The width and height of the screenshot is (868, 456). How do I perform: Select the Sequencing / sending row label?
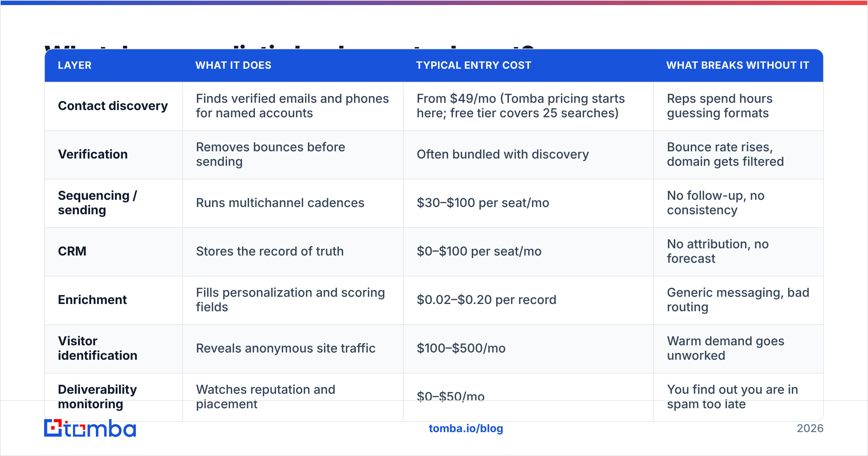(98, 203)
